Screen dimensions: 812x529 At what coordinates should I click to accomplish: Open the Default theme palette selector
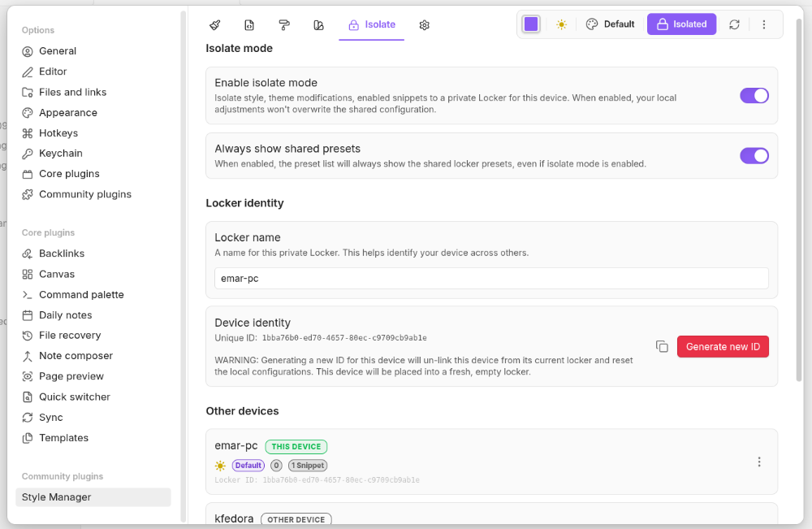tap(610, 24)
